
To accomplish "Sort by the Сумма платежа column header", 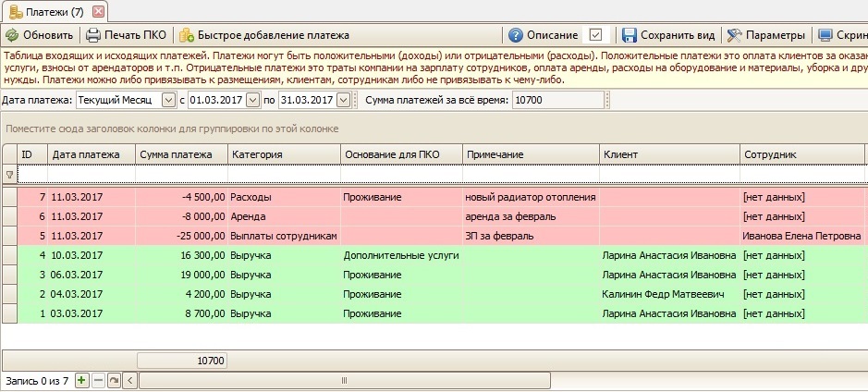I will 181,154.
